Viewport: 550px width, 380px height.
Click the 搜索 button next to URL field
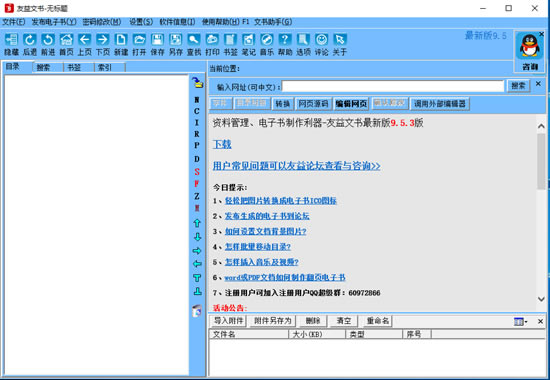pos(518,86)
